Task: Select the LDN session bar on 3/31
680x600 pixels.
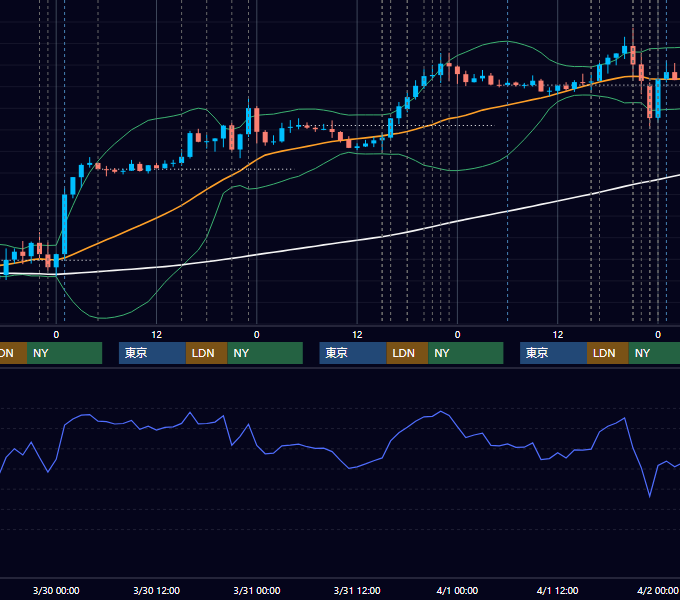Action: (x=407, y=353)
